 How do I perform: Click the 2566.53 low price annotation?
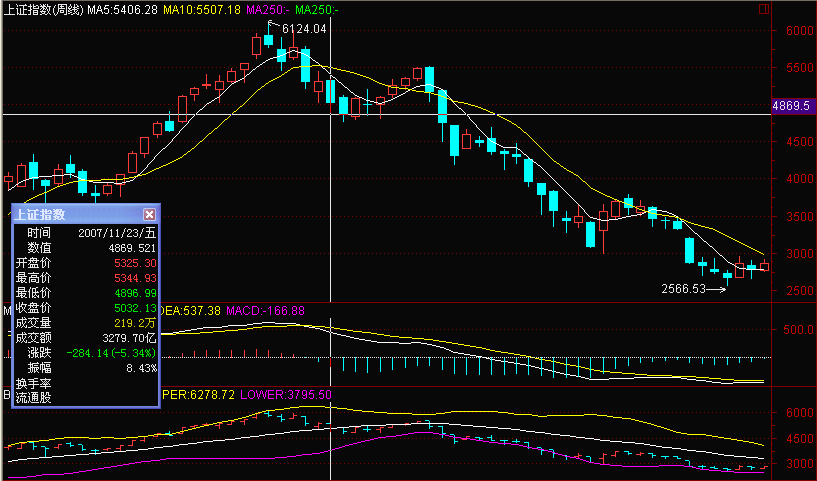point(684,289)
